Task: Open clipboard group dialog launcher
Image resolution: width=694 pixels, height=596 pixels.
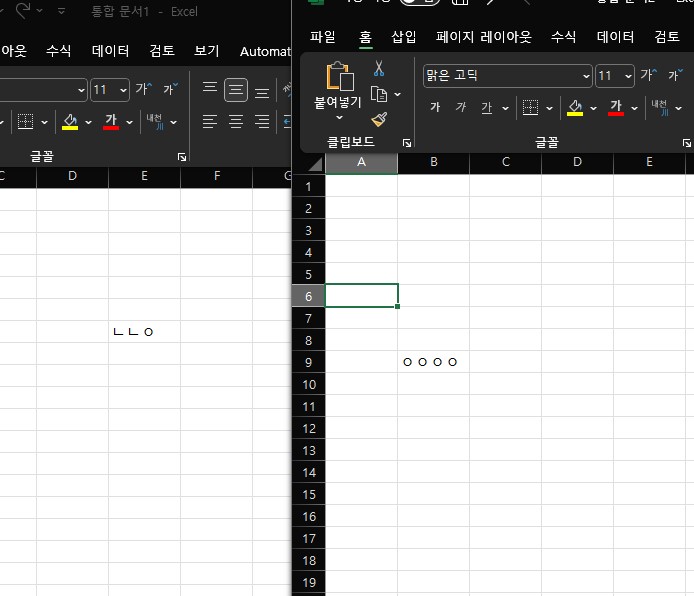Action: tap(407, 142)
